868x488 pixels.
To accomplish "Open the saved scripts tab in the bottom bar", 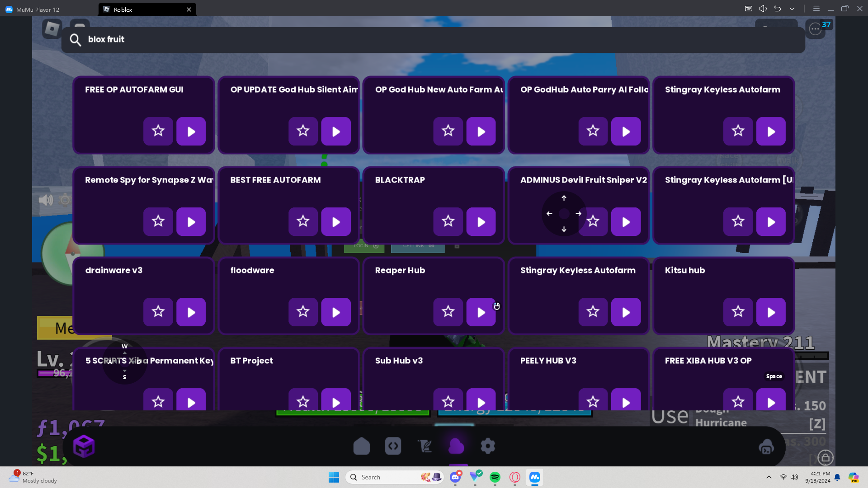I will coord(425,446).
